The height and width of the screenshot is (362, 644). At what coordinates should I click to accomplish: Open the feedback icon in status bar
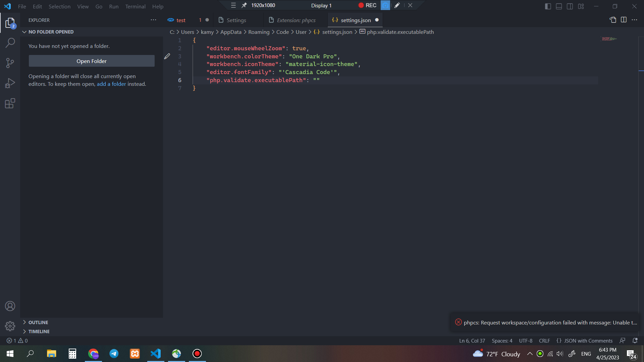click(622, 341)
